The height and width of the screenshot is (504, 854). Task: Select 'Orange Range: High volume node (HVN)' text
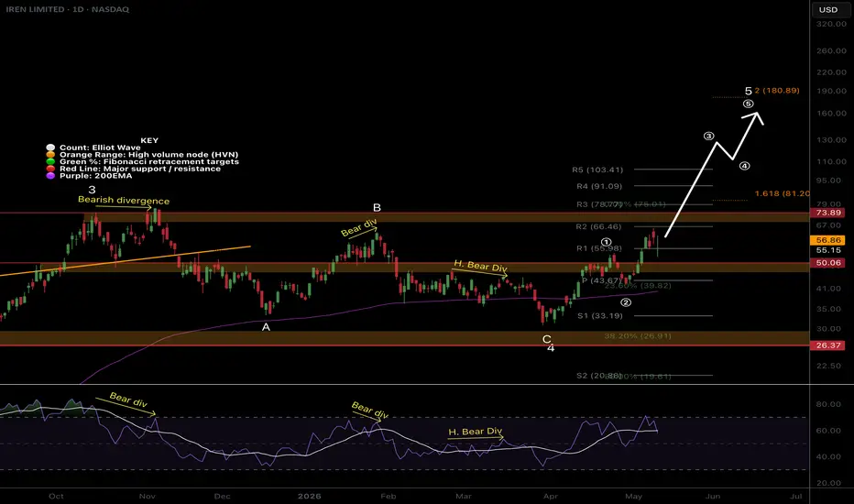tap(148, 155)
